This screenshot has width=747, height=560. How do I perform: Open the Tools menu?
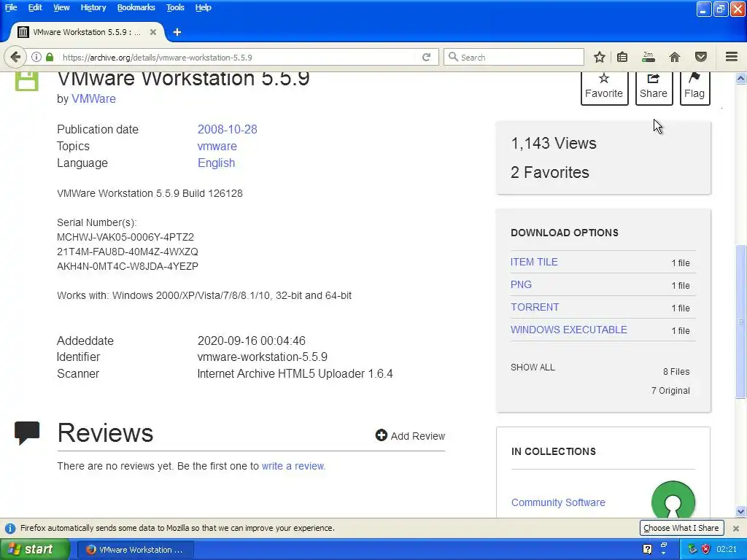click(175, 7)
